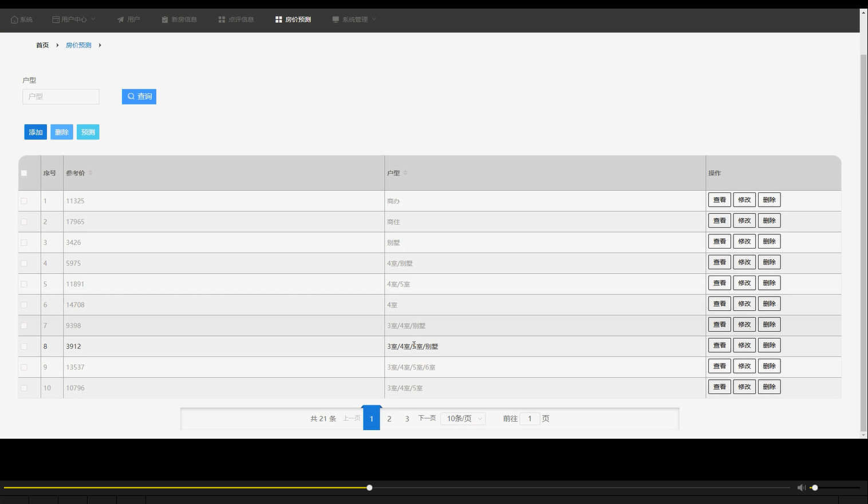Click the blue 添加 button
The image size is (868, 504).
pyautogui.click(x=35, y=132)
